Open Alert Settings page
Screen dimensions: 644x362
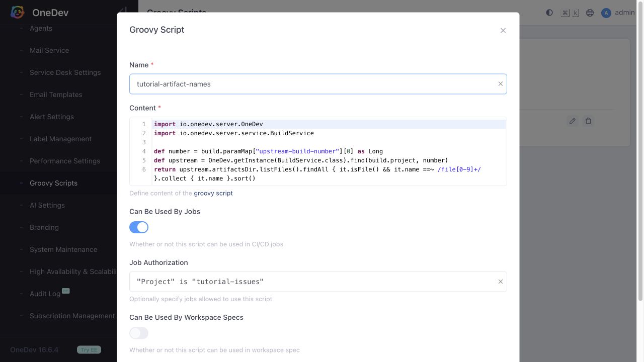click(x=52, y=117)
